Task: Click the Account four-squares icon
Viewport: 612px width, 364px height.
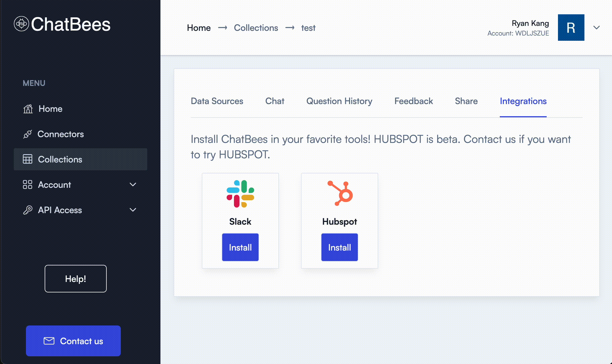Action: click(x=28, y=184)
